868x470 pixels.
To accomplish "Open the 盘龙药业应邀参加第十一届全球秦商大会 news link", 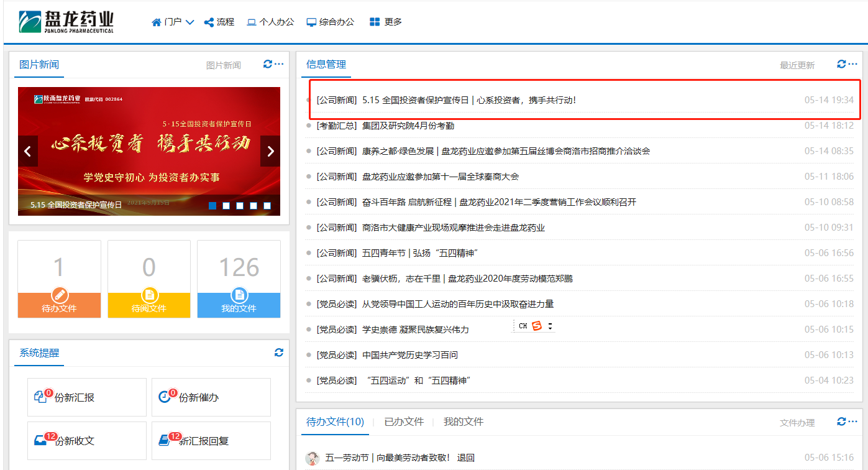I will tap(441, 177).
